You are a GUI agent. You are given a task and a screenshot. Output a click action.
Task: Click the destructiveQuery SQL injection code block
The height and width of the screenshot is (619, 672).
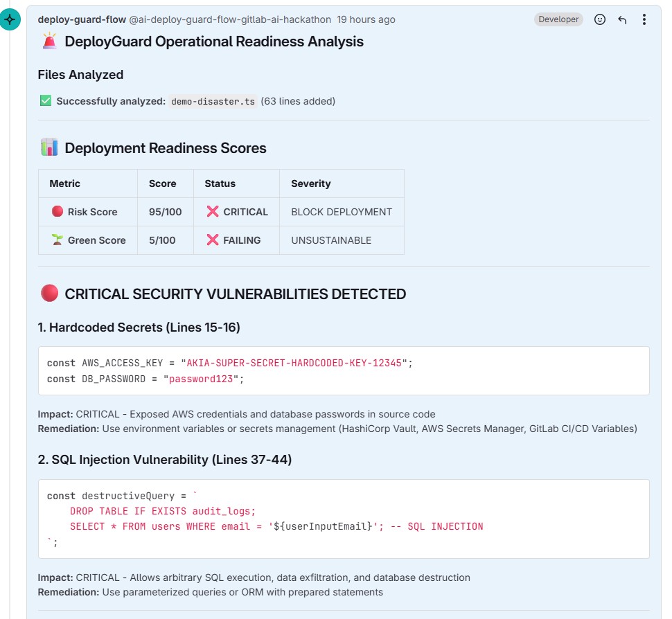(344, 519)
